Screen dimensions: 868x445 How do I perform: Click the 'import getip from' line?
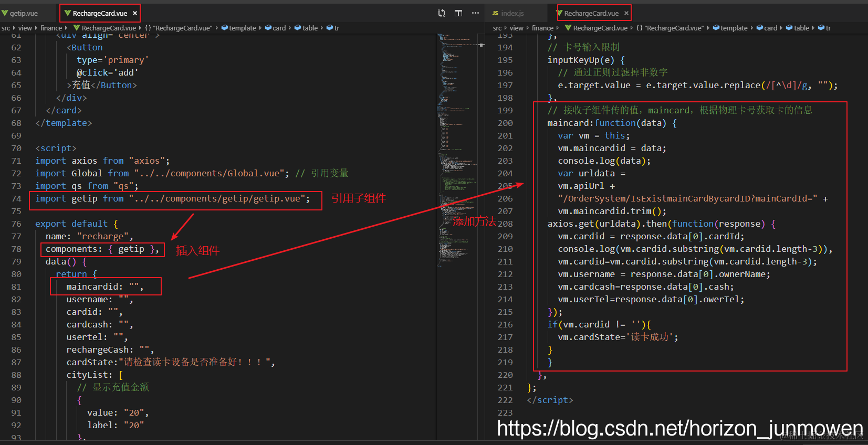pyautogui.click(x=172, y=198)
